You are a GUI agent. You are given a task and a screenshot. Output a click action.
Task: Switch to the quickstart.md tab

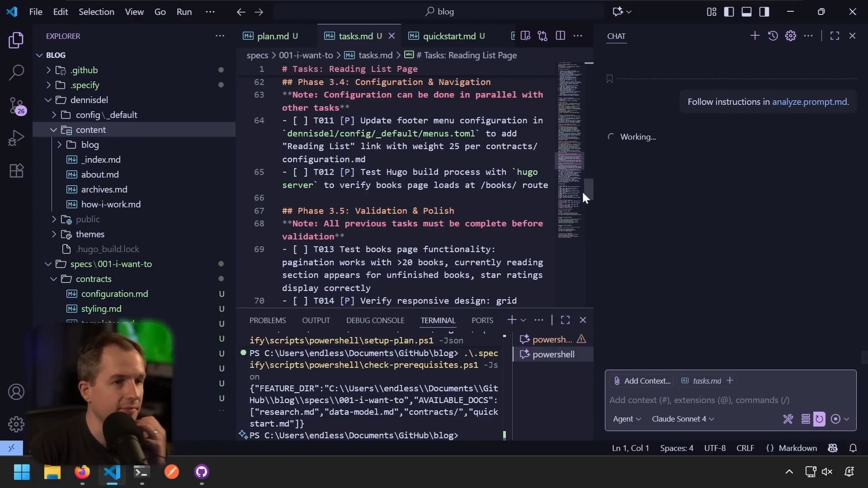pyautogui.click(x=448, y=36)
